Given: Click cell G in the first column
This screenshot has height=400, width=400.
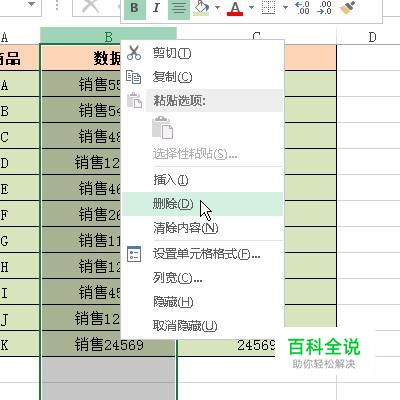Looking at the screenshot, I should coord(19,240).
